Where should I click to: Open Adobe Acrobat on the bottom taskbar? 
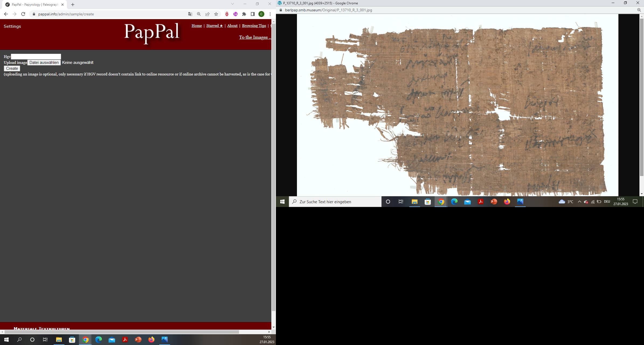coord(125,340)
